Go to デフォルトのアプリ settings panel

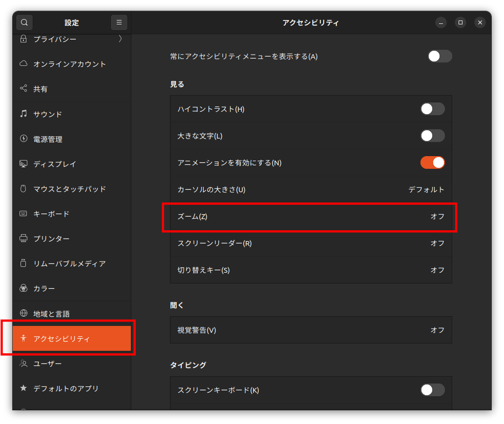click(x=72, y=388)
